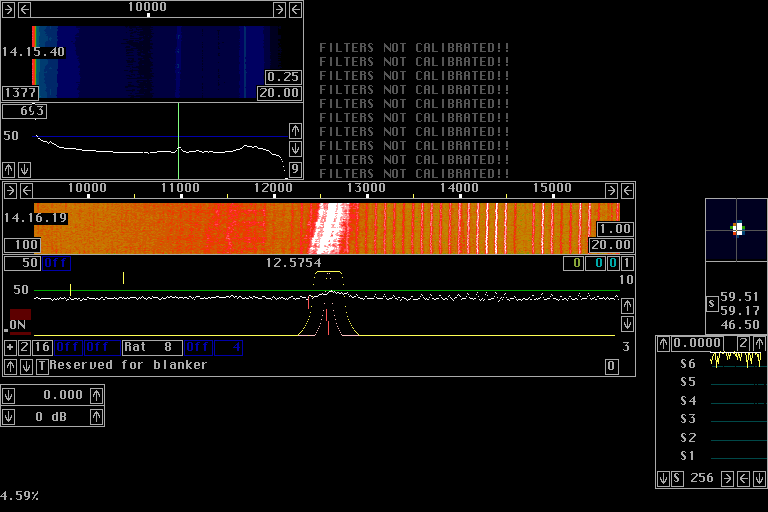
Task: Click the yellow-green 0 box above the main spectrum
Action: point(573,263)
